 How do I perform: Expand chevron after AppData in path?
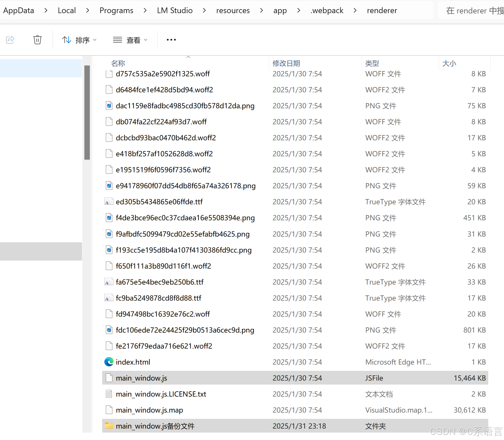[46, 11]
